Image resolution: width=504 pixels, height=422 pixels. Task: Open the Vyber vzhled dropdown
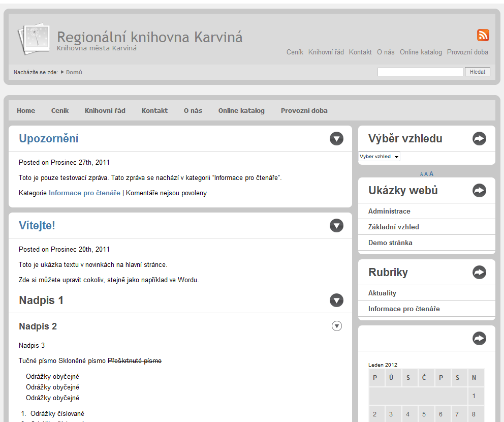[x=380, y=157]
